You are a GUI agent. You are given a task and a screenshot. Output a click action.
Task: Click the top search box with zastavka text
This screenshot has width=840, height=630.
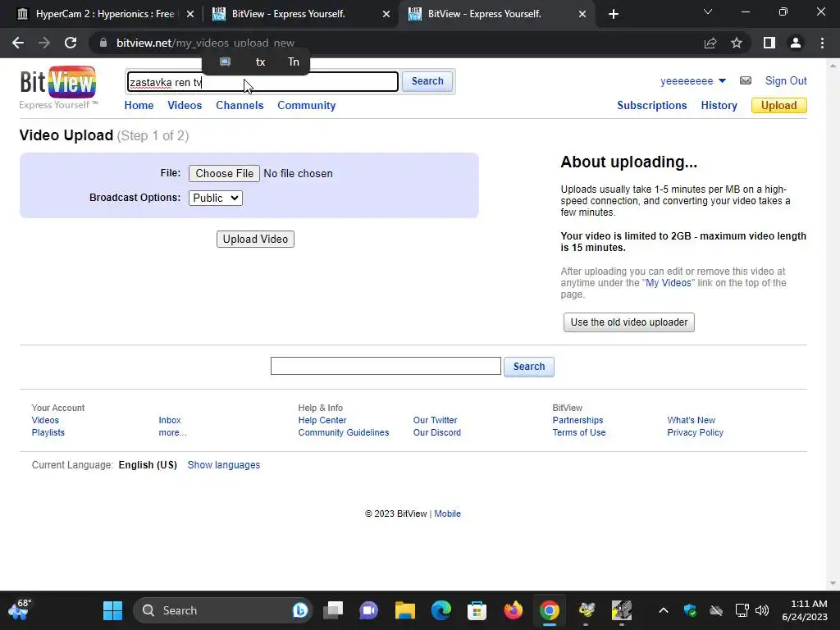(262, 82)
